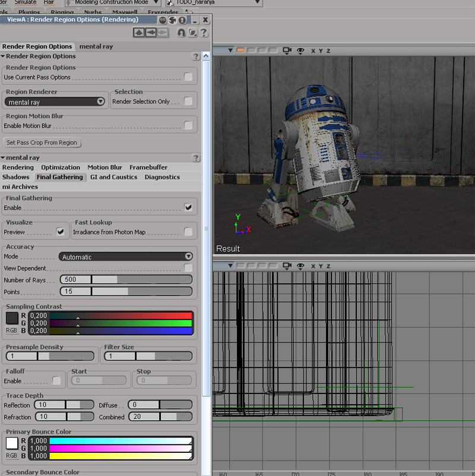
Task: Switch to the Shadows tab
Action: click(16, 177)
